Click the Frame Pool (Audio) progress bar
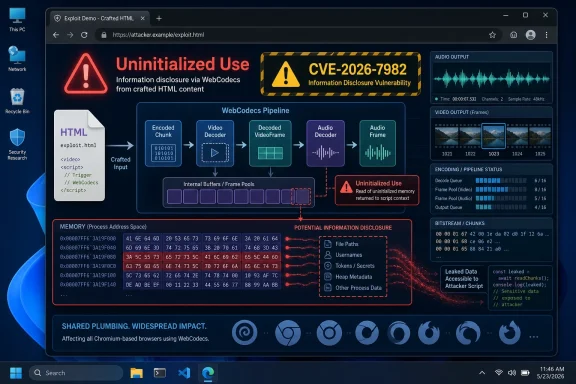Viewport: 576px width, 384px height. click(x=501, y=198)
